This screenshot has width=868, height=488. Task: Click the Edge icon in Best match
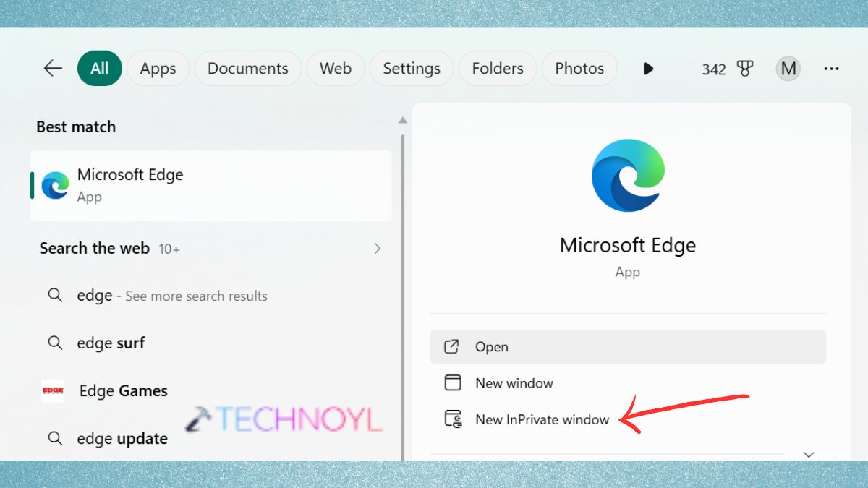point(55,185)
